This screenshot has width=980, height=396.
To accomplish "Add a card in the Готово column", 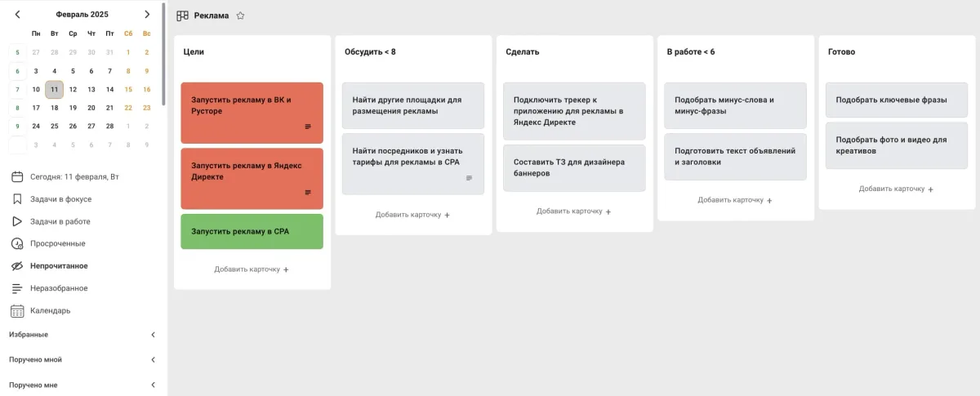I will 896,189.
